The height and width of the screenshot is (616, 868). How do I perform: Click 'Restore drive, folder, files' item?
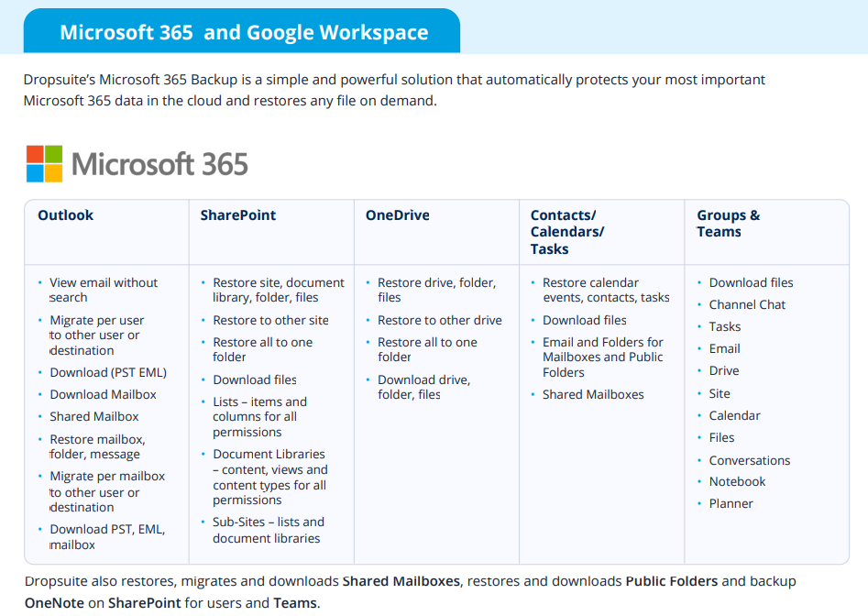[437, 290]
